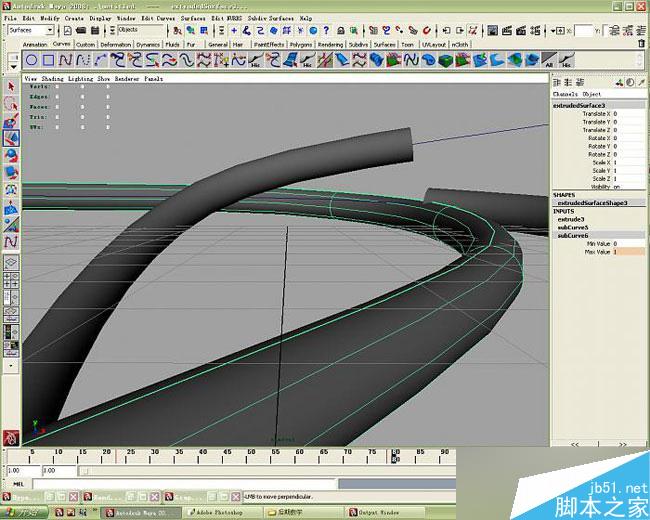Viewport: 650px width, 520px height.
Task: Switch to single perspective view layout
Action: click(11, 264)
